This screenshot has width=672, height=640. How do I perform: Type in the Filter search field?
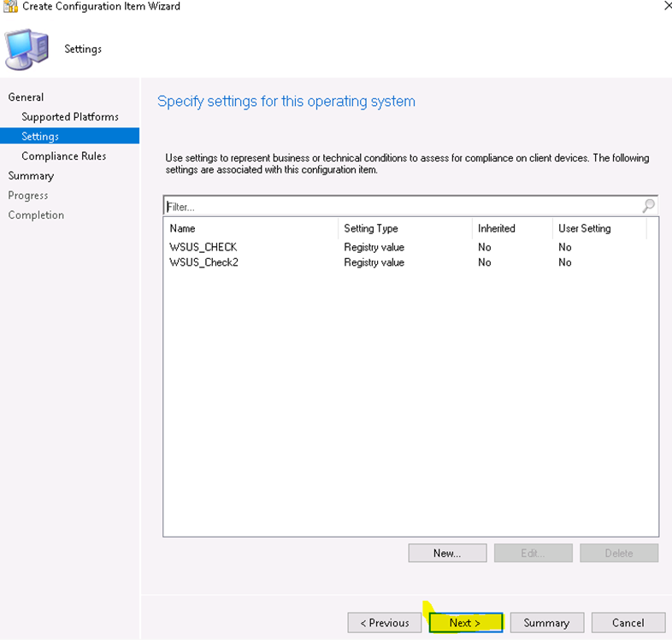point(402,207)
